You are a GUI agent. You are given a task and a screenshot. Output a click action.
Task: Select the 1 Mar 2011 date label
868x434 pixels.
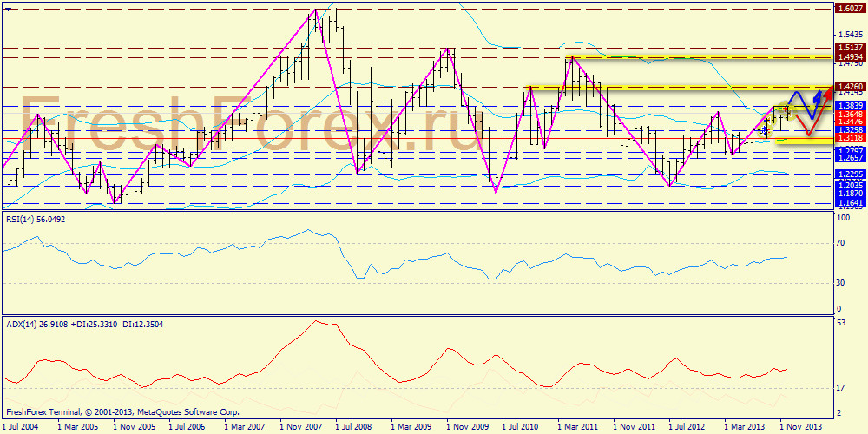[x=575, y=427]
